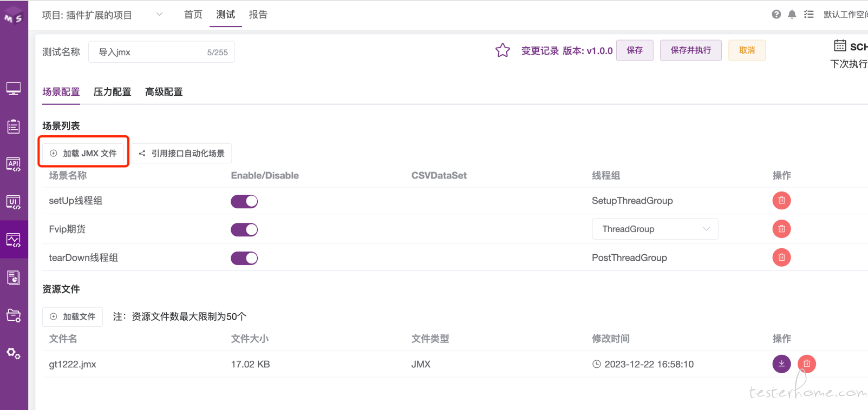Open the workstation monitor sidebar icon
868x410 pixels.
tap(14, 88)
